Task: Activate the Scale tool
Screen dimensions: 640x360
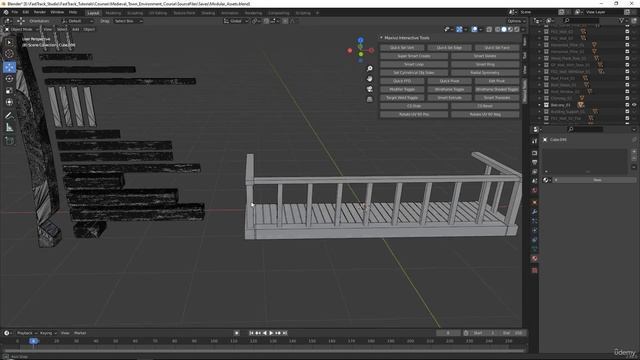Action: (9, 90)
